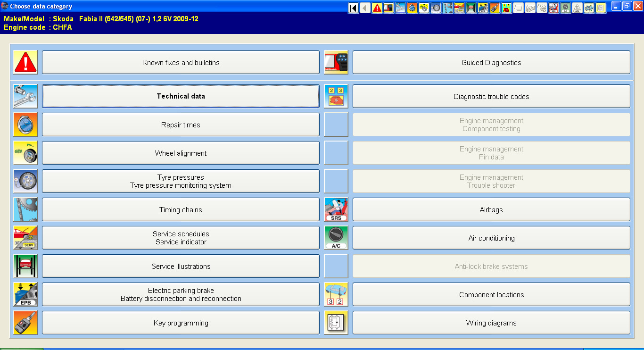
Task: Click the chain sprocket icon beside Timing chains
Action: pos(25,209)
